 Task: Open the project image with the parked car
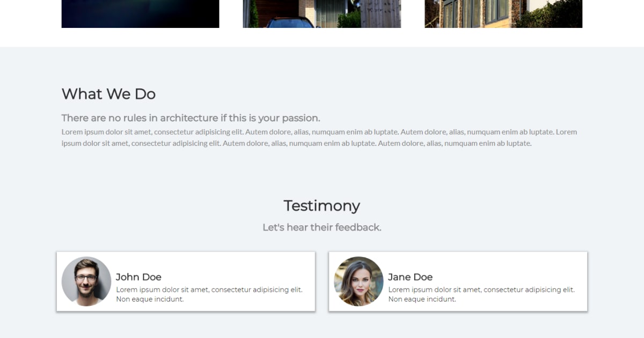point(322,14)
